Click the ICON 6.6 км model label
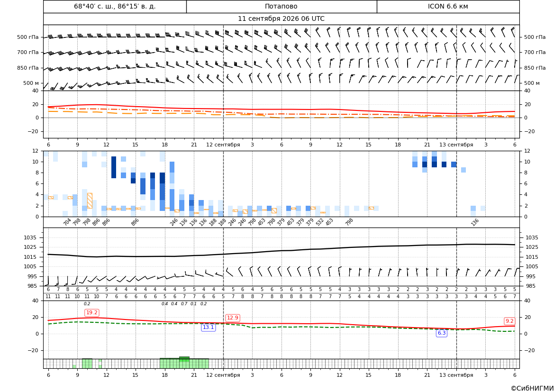The image size is (554, 392). coord(448,6)
